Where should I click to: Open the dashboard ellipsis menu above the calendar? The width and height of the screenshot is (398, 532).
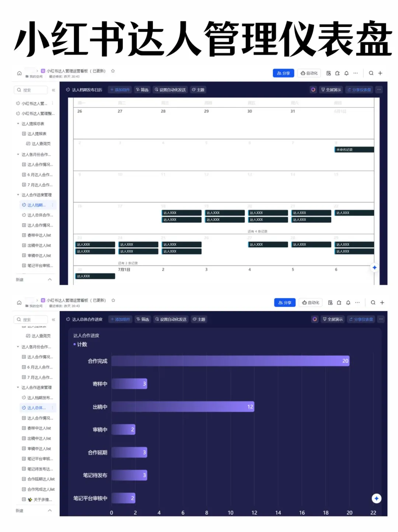click(379, 90)
